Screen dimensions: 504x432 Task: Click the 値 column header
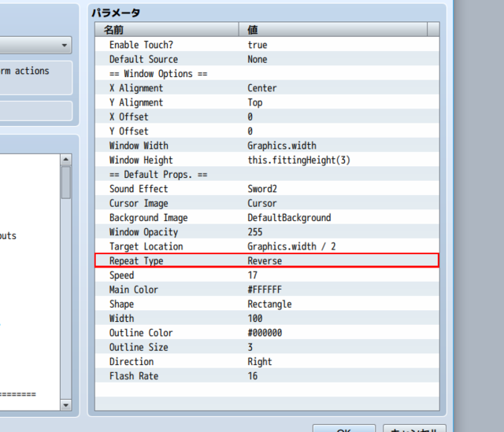pyautogui.click(x=333, y=30)
